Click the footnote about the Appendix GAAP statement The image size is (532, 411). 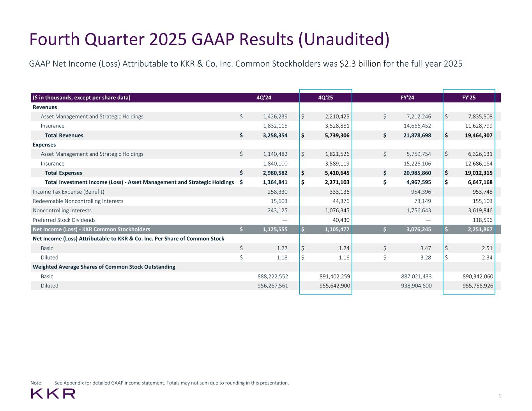pyautogui.click(x=171, y=383)
